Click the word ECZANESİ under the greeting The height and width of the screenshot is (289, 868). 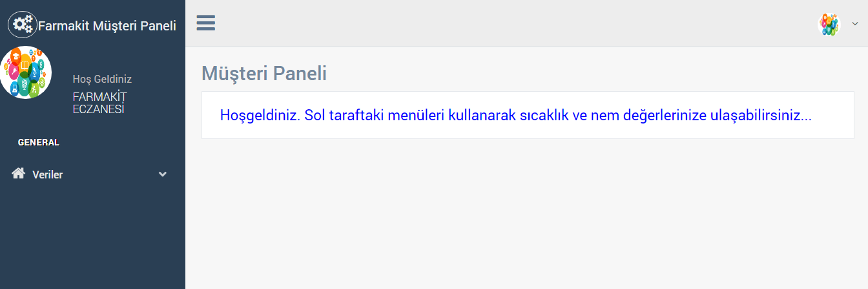(99, 109)
